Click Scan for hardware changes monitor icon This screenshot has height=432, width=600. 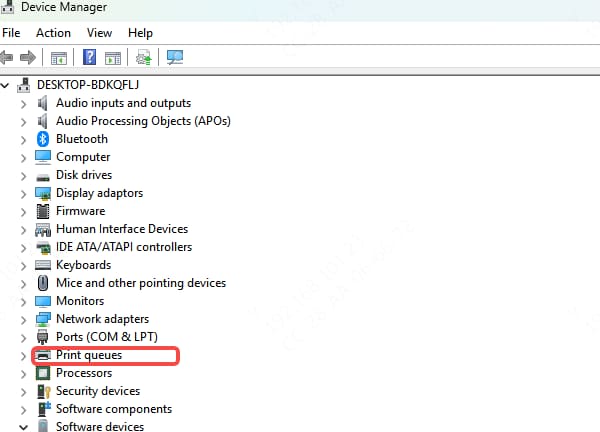(175, 57)
